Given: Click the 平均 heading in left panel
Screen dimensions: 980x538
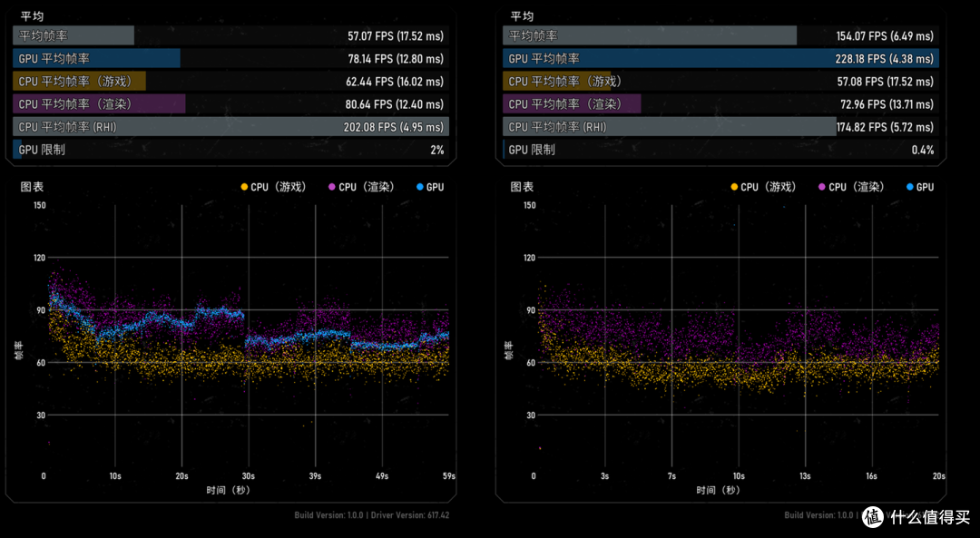Looking at the screenshot, I should [32, 16].
